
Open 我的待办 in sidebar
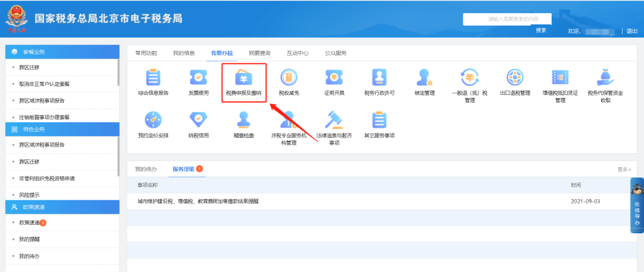pyautogui.click(x=29, y=256)
